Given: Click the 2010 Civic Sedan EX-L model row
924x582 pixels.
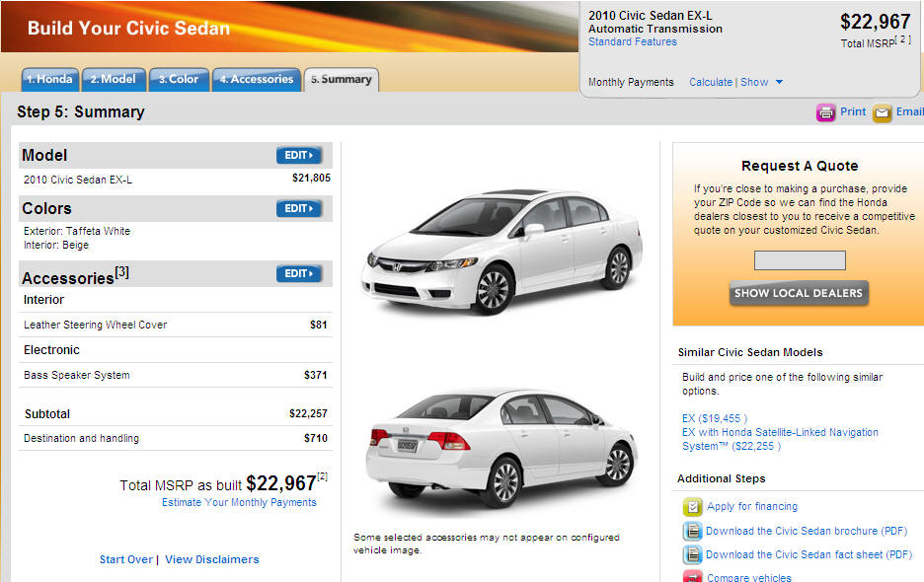Looking at the screenshot, I should pos(176,180).
